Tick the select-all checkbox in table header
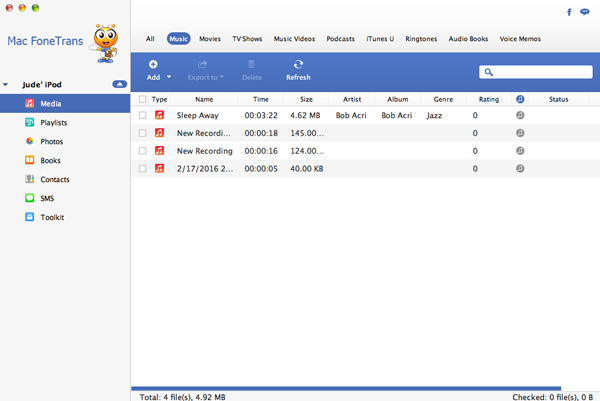 (x=142, y=99)
